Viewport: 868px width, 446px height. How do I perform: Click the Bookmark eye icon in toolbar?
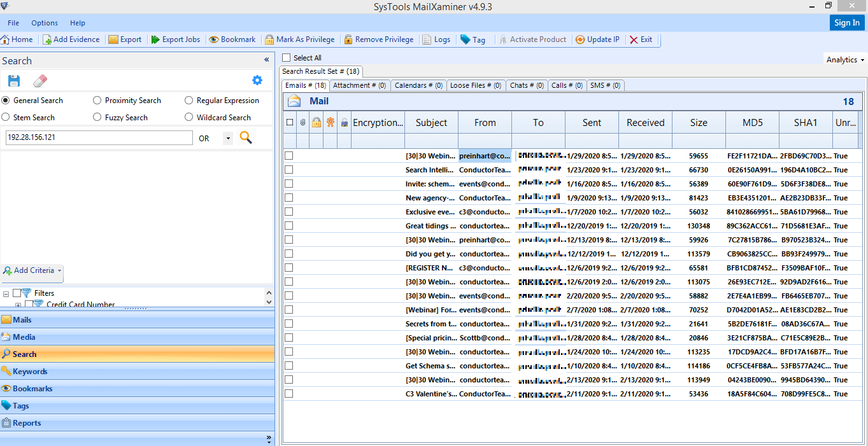point(214,39)
